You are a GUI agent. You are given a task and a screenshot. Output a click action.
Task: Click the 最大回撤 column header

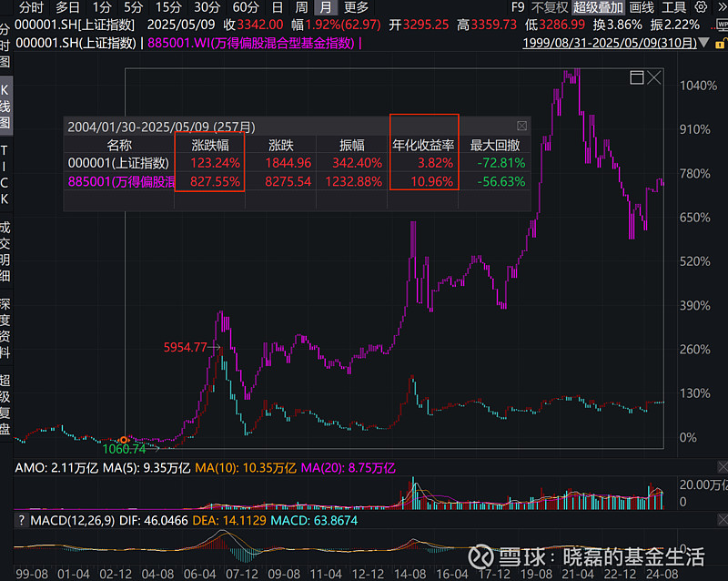pyautogui.click(x=495, y=146)
